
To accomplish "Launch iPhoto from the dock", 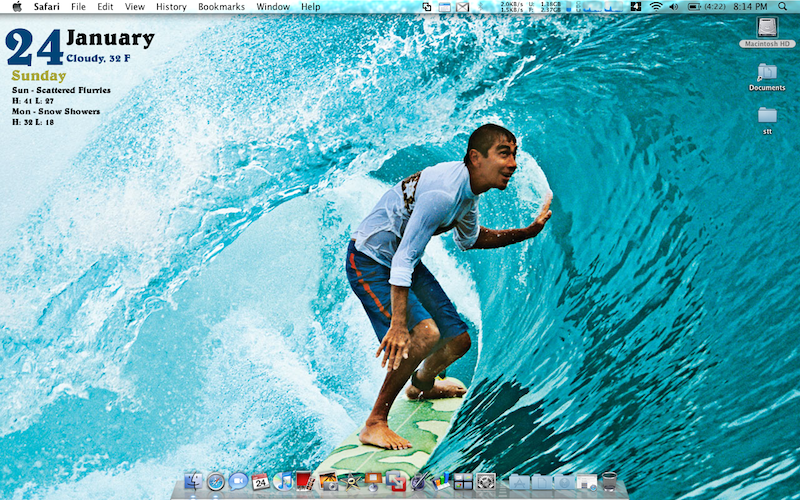I will [328, 481].
